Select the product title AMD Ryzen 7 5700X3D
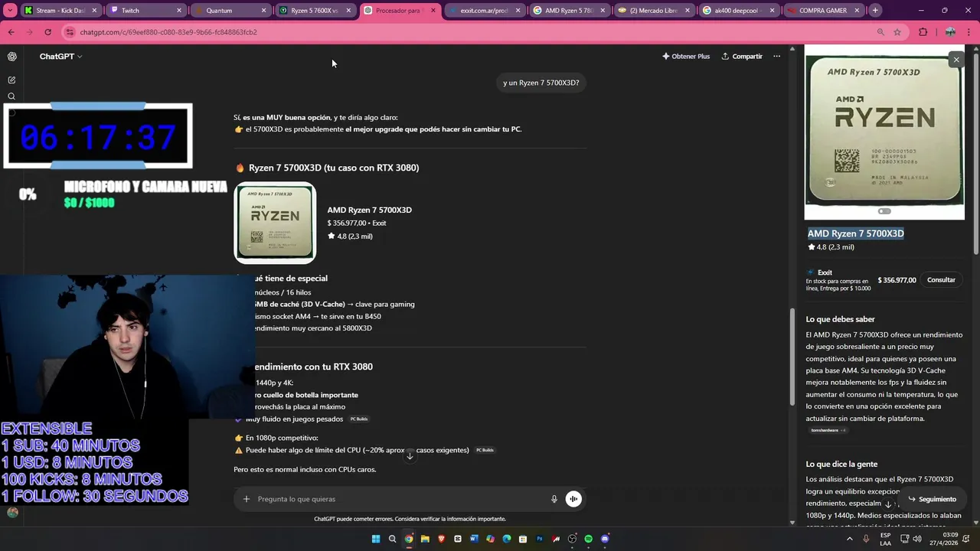The width and height of the screenshot is (980, 551). click(x=855, y=233)
